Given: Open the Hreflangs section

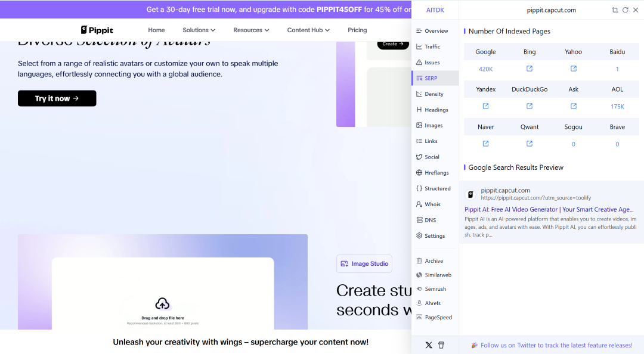Looking at the screenshot, I should tap(432, 173).
